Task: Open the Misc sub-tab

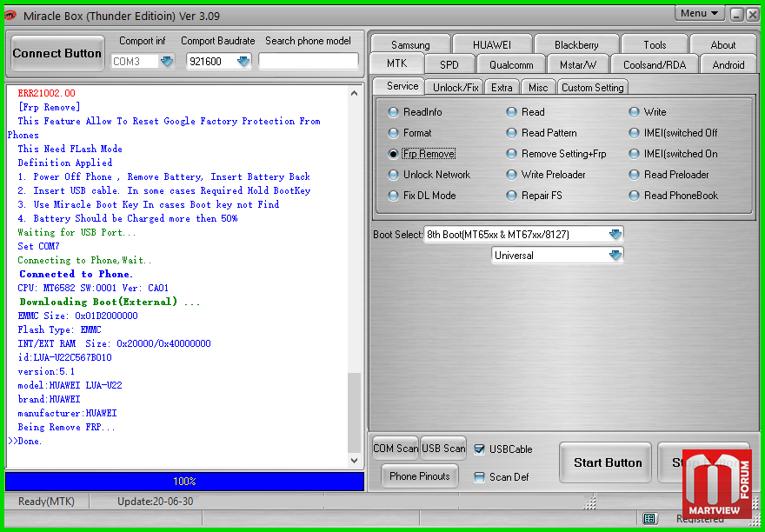Action: [x=538, y=88]
